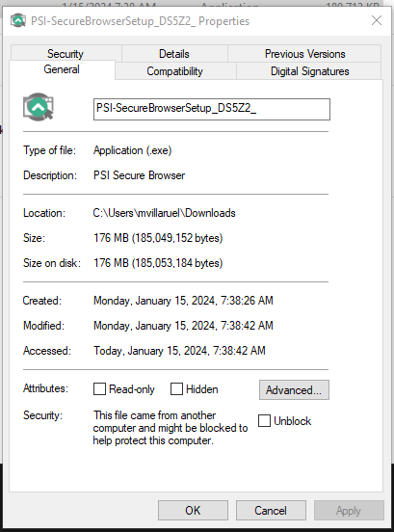The image size is (394, 532).
Task: Select the General tab
Action: (62, 69)
